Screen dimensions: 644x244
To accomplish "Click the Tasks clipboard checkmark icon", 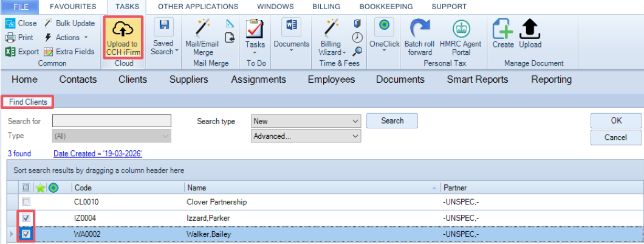I will [254, 29].
